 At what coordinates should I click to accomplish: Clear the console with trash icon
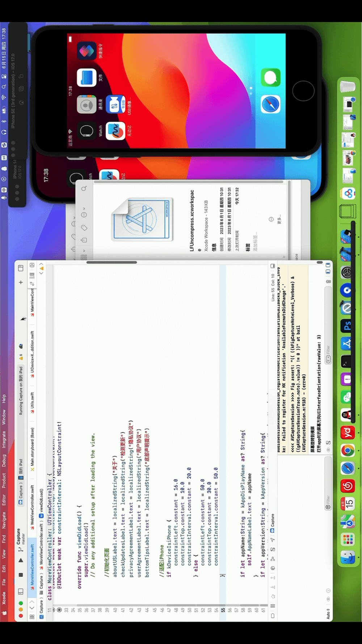[x=328, y=281]
